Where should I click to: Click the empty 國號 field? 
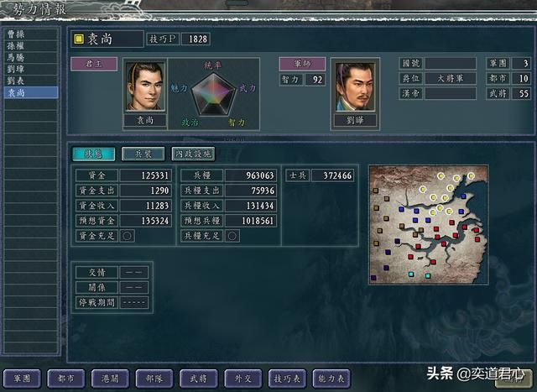pyautogui.click(x=451, y=64)
